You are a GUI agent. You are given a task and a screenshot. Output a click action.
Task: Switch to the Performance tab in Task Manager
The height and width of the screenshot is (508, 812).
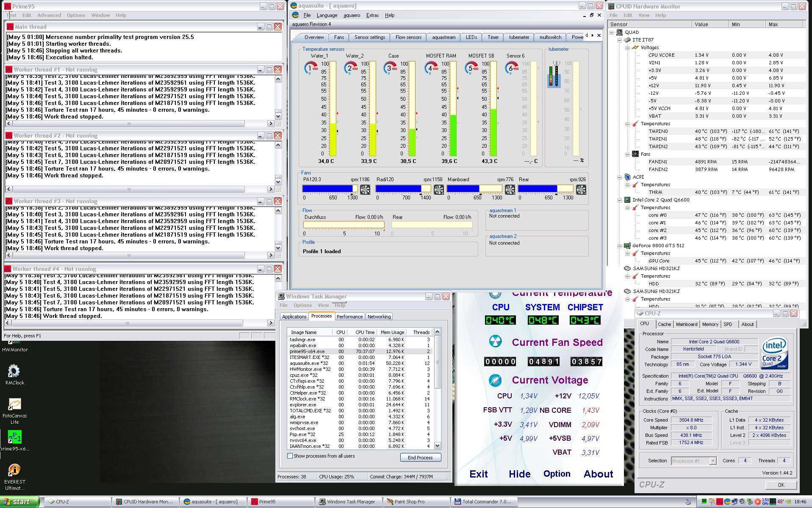point(349,317)
